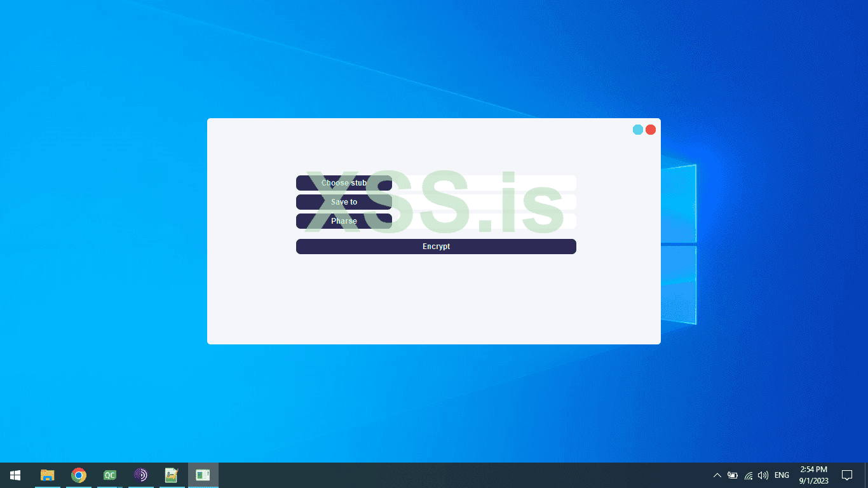Open the QC application in the taskbar
The height and width of the screenshot is (488, 868).
109,475
